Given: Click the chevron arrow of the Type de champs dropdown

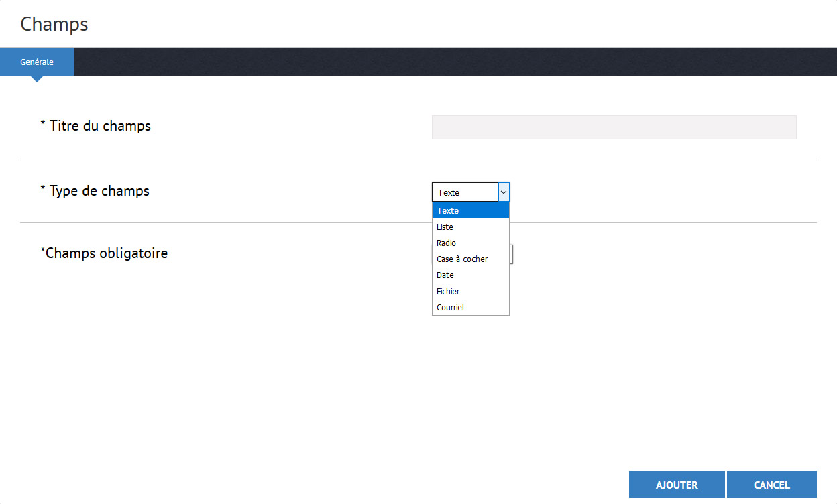Looking at the screenshot, I should click(x=504, y=192).
